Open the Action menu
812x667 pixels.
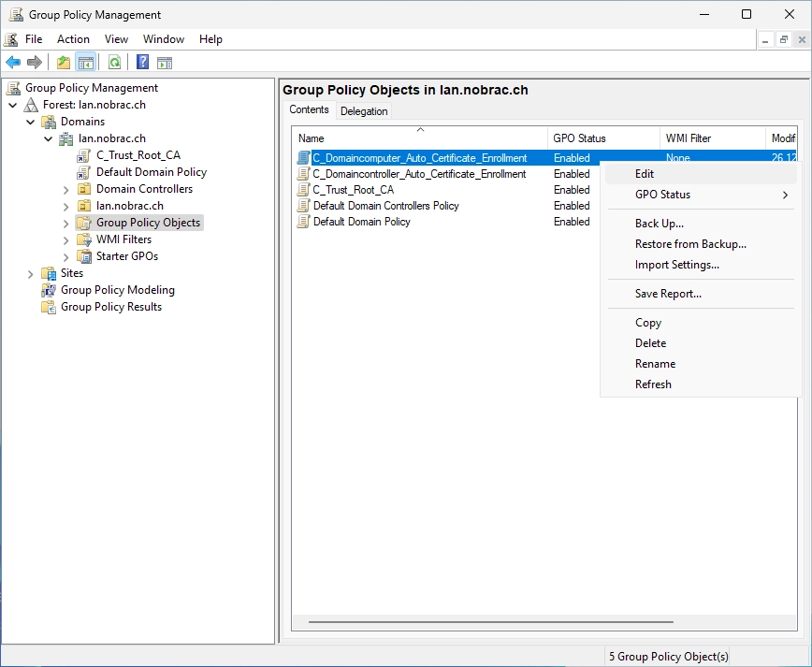pos(73,39)
